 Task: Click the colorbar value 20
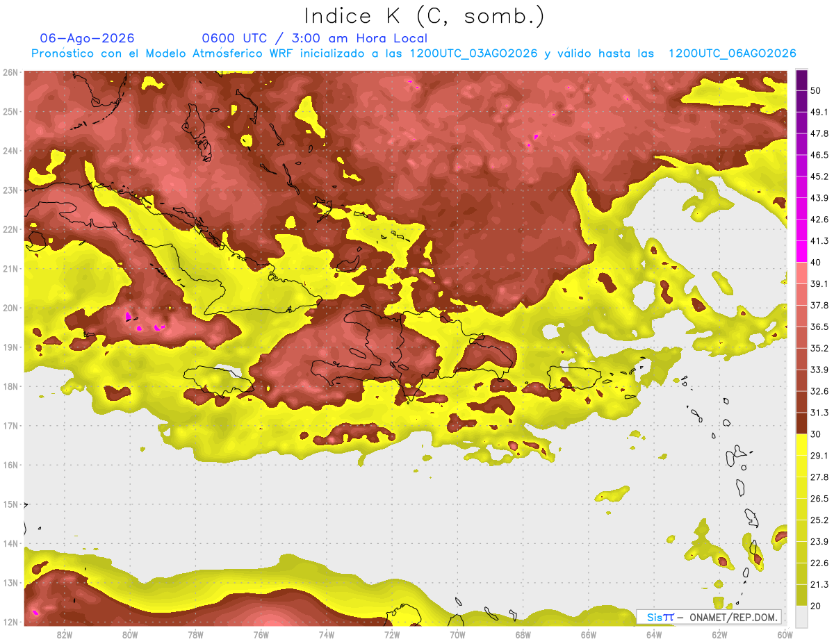point(817,606)
